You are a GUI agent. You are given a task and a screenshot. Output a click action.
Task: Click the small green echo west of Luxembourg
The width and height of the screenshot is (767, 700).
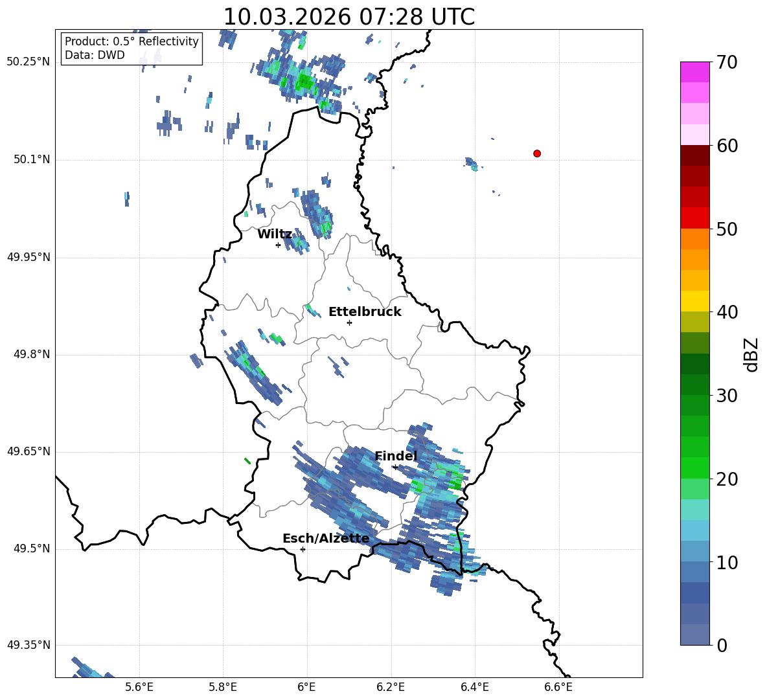point(247,460)
